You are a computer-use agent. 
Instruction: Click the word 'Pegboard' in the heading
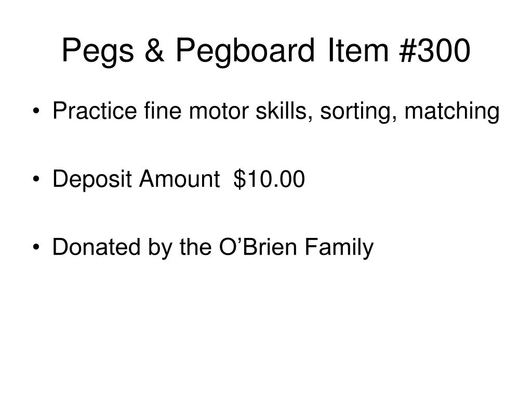(x=245, y=51)
